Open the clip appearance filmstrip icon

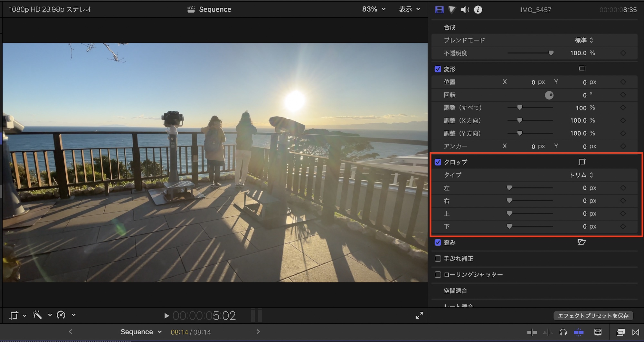click(598, 332)
